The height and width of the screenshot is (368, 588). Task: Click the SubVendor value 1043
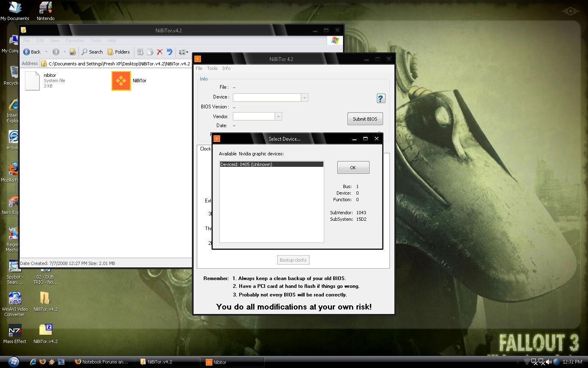tap(361, 213)
